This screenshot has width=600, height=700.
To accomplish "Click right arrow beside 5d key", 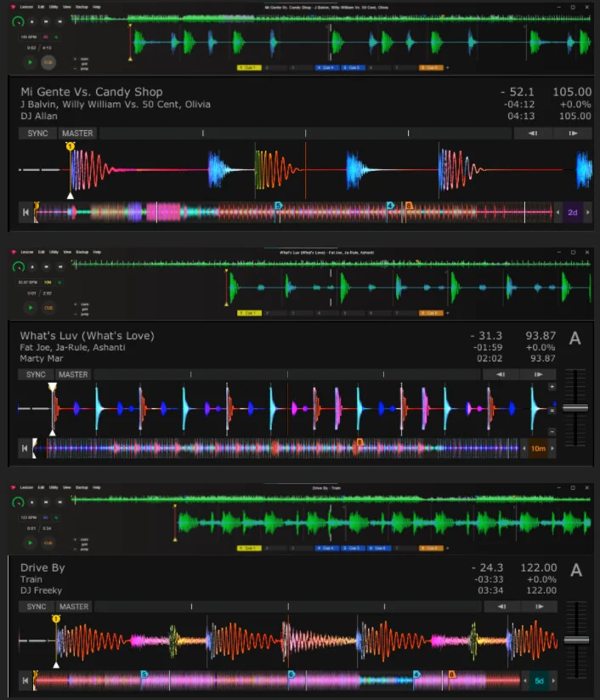I will [553, 680].
